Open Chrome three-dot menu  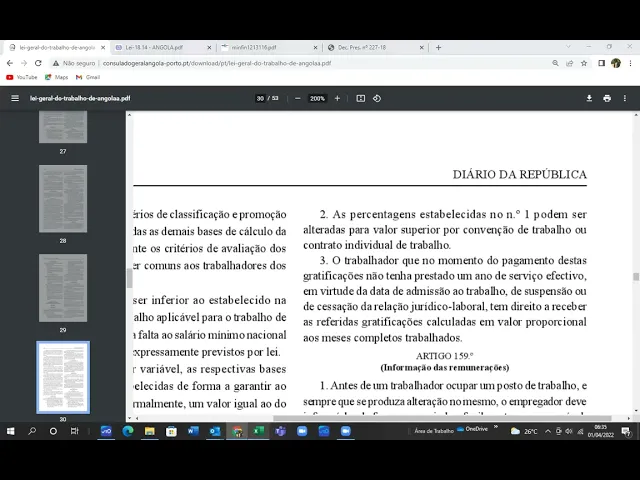tap(631, 63)
